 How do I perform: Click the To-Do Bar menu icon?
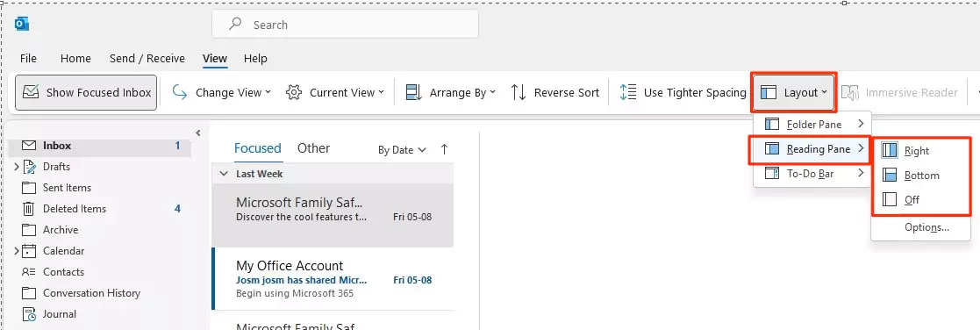click(x=772, y=173)
